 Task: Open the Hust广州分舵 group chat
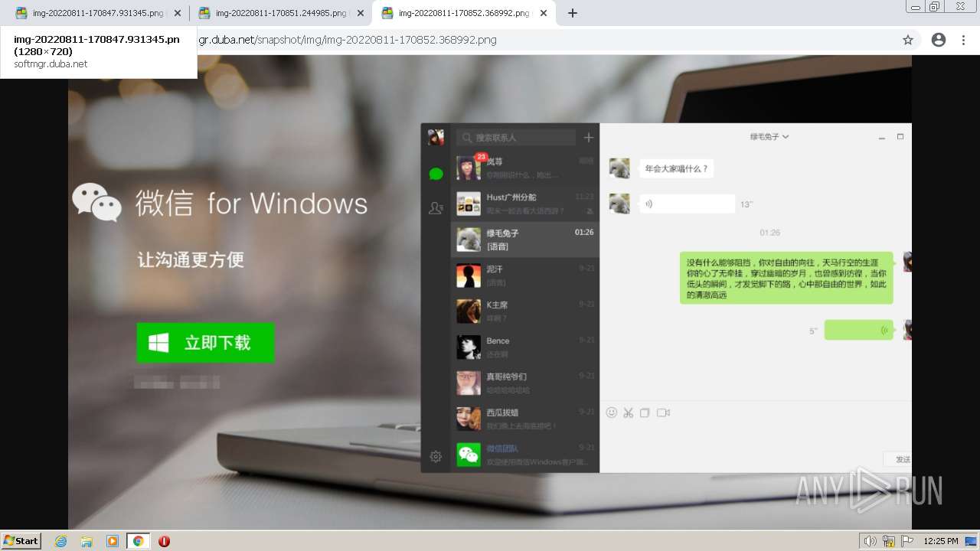click(524, 204)
